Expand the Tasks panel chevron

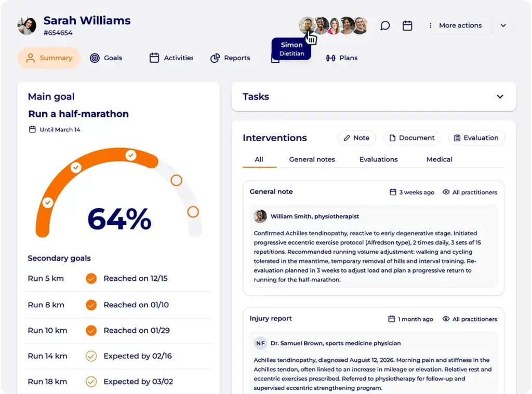pyautogui.click(x=500, y=97)
